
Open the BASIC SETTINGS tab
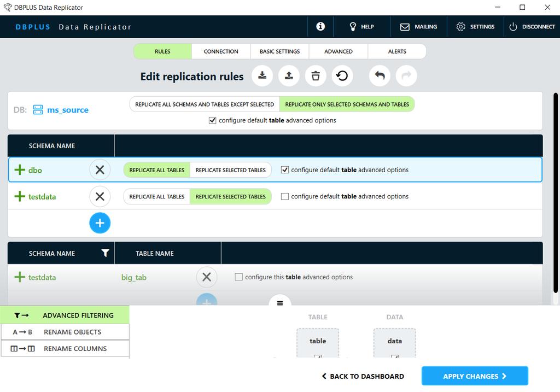click(279, 51)
